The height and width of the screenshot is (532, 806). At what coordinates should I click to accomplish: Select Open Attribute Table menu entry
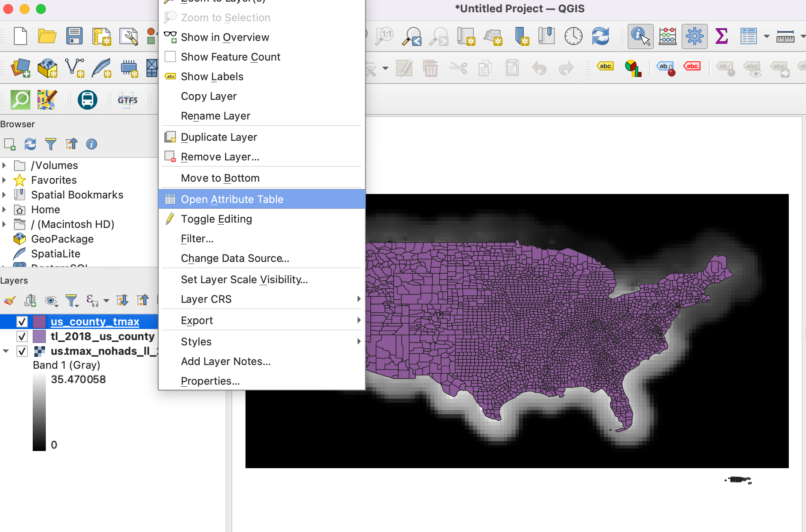pos(232,199)
